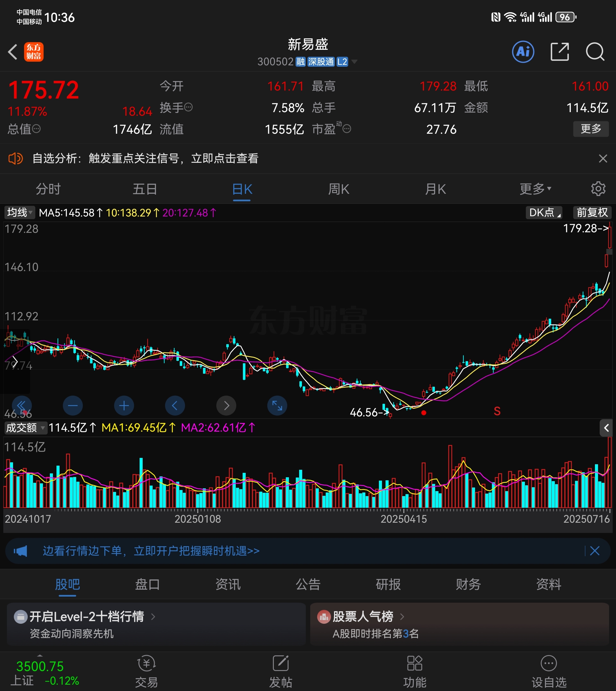Move chart left arrow button
This screenshot has width=616, height=691.
click(x=175, y=406)
